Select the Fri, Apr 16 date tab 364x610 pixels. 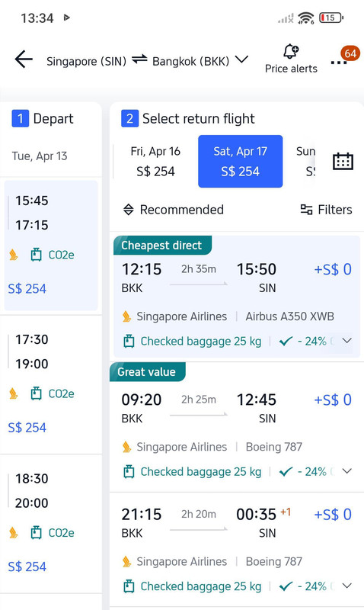pyautogui.click(x=155, y=161)
